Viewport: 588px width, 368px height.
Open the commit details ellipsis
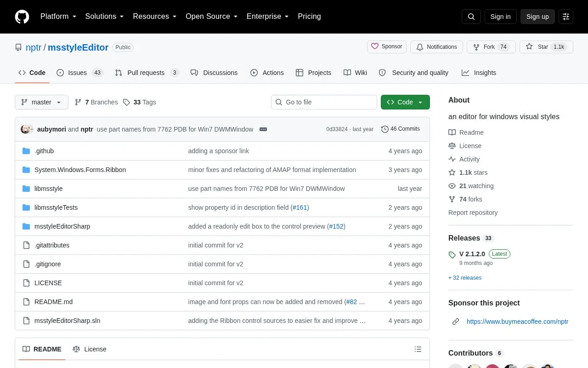click(x=263, y=129)
